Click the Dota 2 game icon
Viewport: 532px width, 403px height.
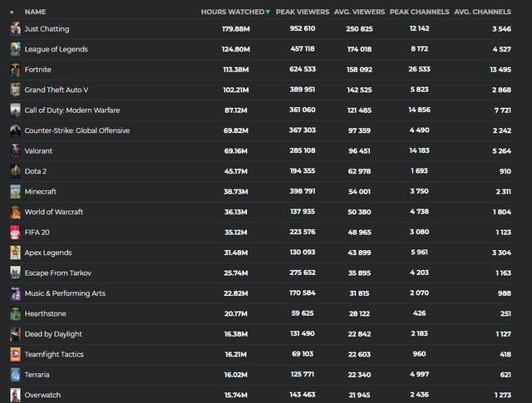point(15,171)
